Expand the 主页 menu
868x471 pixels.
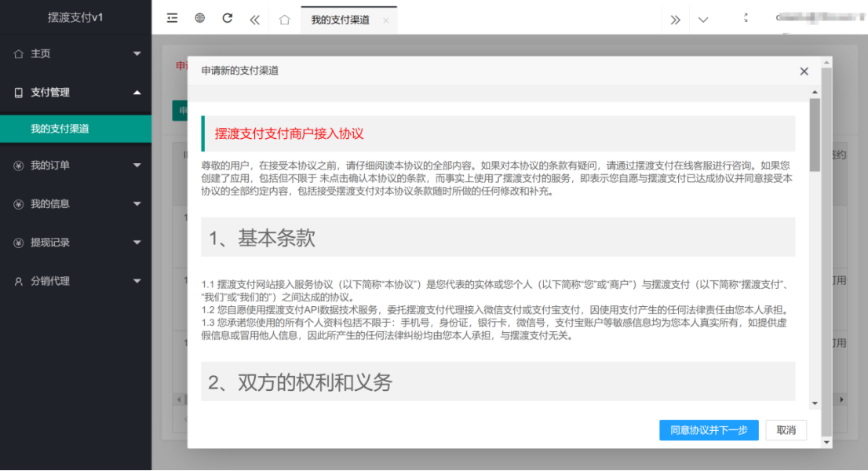coord(76,53)
